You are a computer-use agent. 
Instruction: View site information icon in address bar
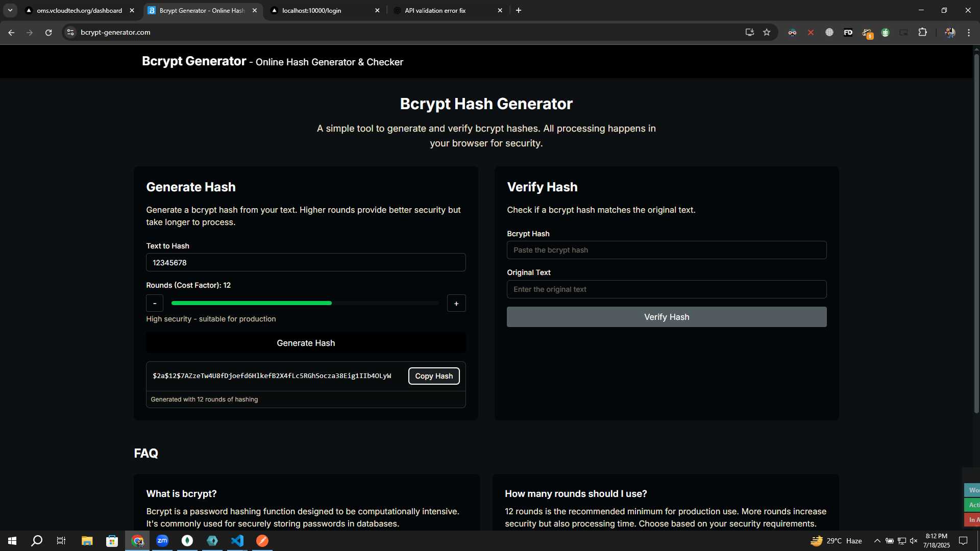pyautogui.click(x=70, y=32)
